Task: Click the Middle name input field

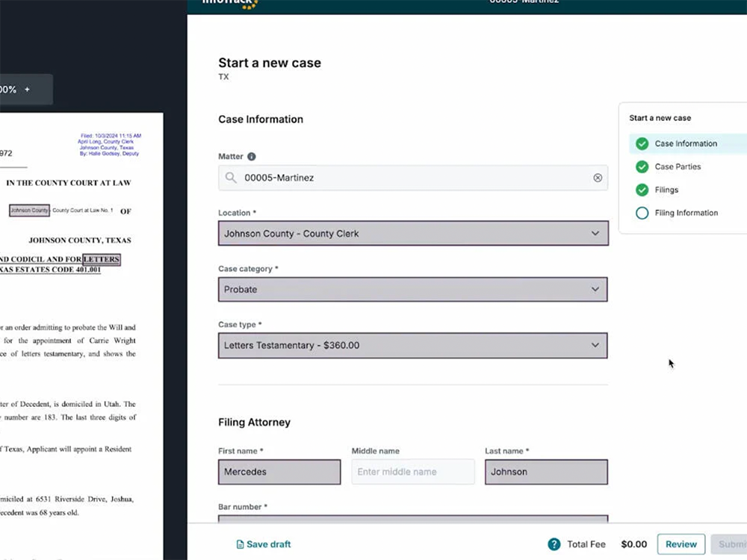Action: tap(413, 472)
